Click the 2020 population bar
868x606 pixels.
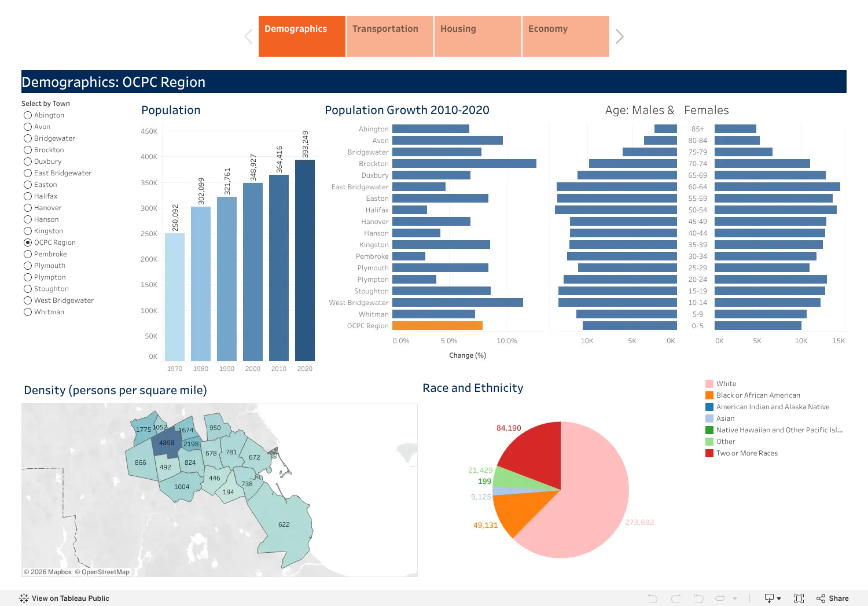305,260
